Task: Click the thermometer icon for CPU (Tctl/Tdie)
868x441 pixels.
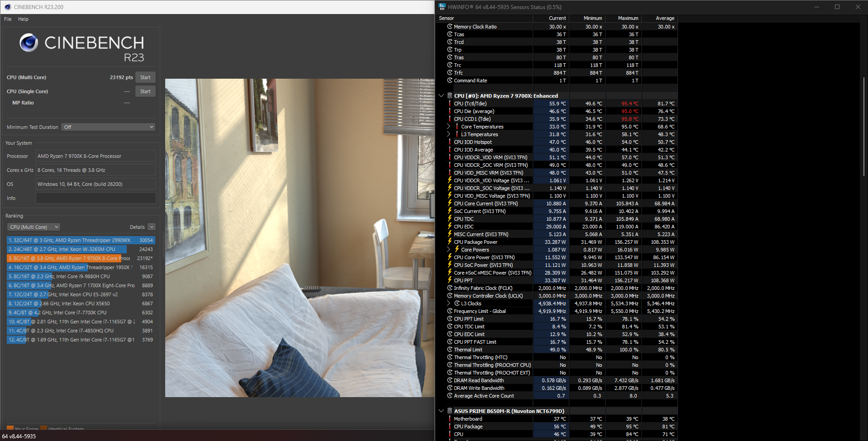Action: pos(450,104)
